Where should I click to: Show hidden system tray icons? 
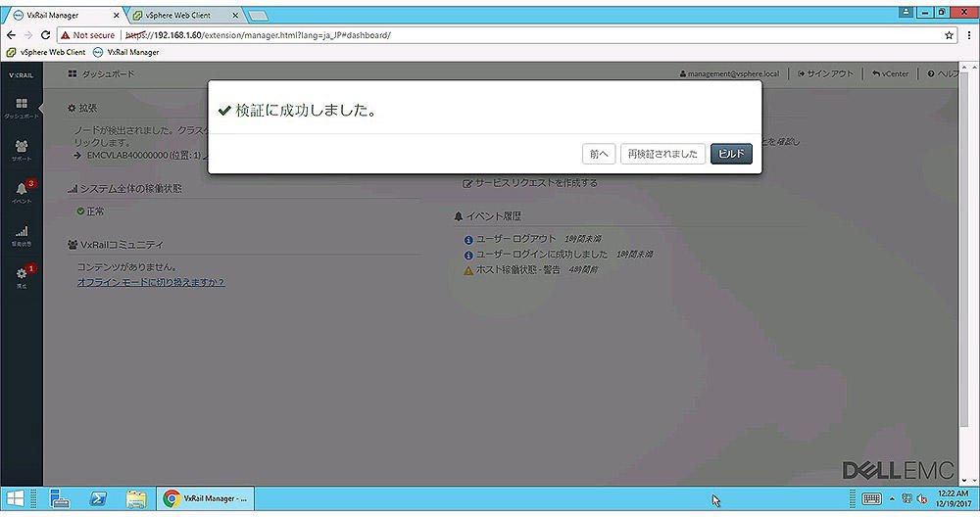(892, 498)
